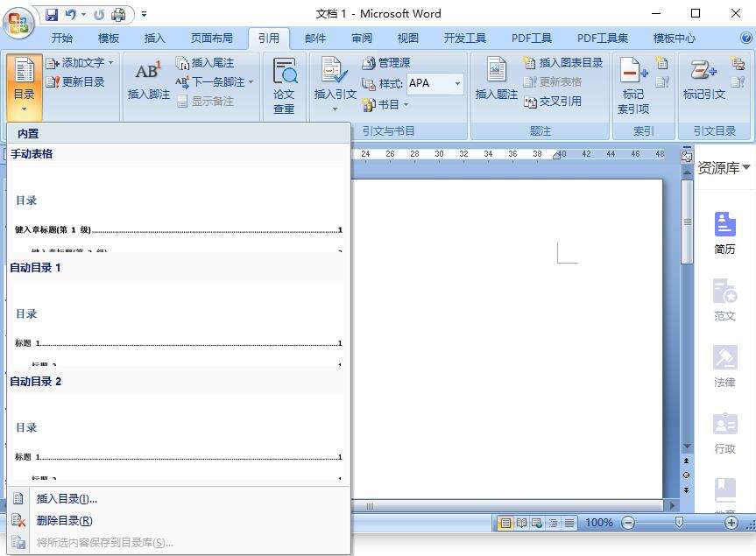This screenshot has height=556, width=756.
Task: Switch to Print Layout view button
Action: pyautogui.click(x=505, y=523)
